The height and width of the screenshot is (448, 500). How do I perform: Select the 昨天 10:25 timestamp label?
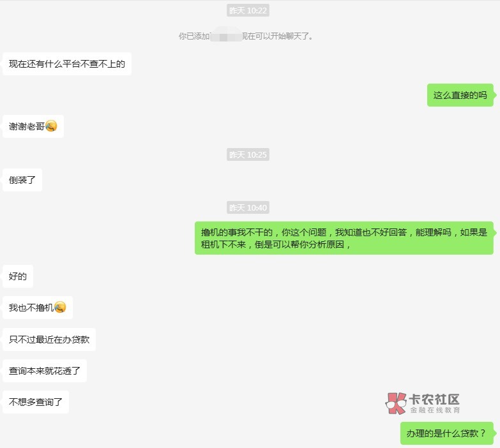pyautogui.click(x=248, y=154)
